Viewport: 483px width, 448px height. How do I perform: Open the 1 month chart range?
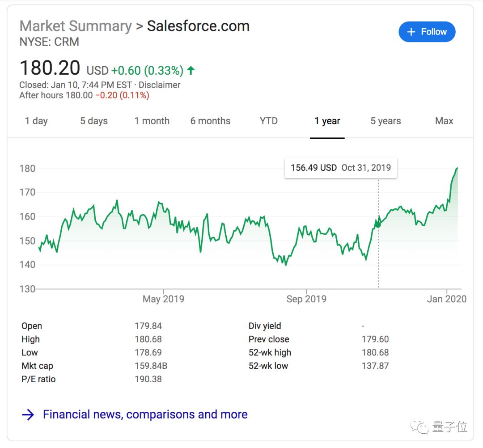click(x=152, y=121)
